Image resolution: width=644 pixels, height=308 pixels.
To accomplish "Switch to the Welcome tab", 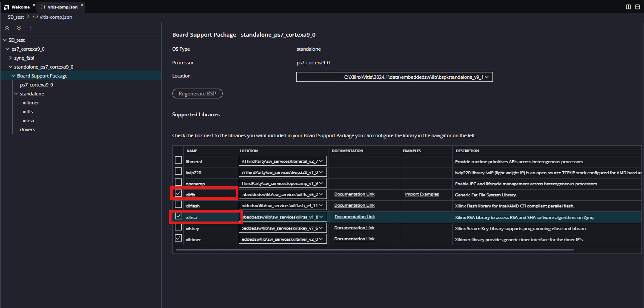I will tap(20, 7).
